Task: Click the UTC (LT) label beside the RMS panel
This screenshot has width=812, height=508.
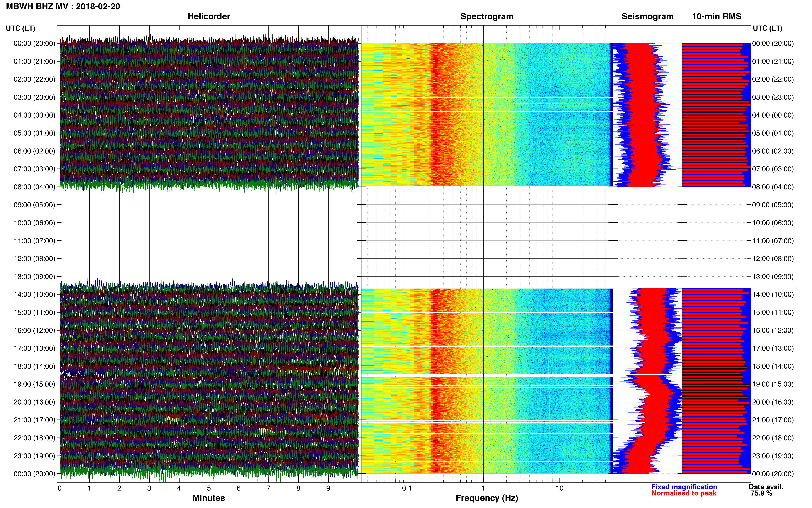Action: coord(767,28)
